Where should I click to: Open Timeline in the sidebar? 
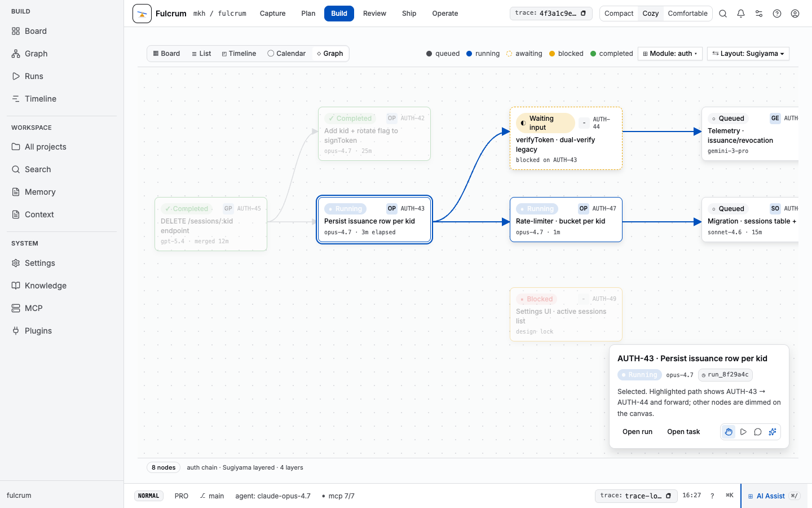61,99
